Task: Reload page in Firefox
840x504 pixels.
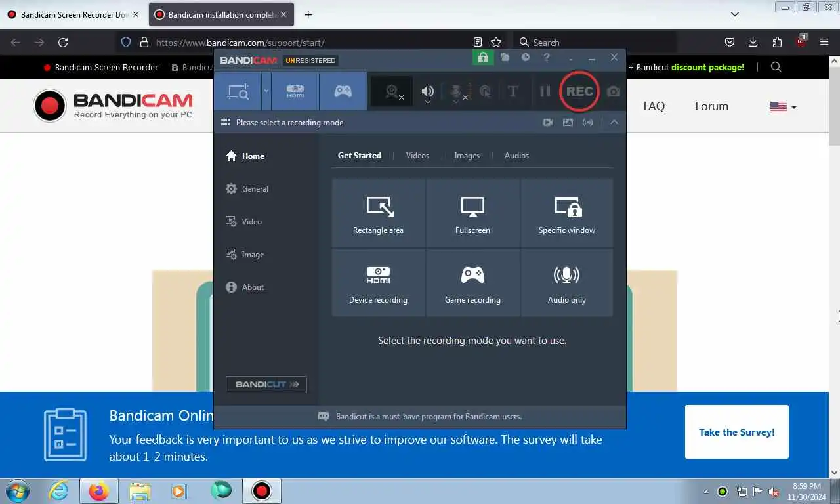Action: tap(63, 42)
